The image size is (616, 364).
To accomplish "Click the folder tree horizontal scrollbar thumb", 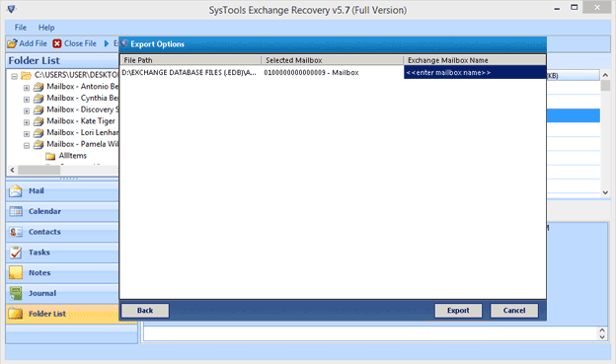I will coord(38,170).
